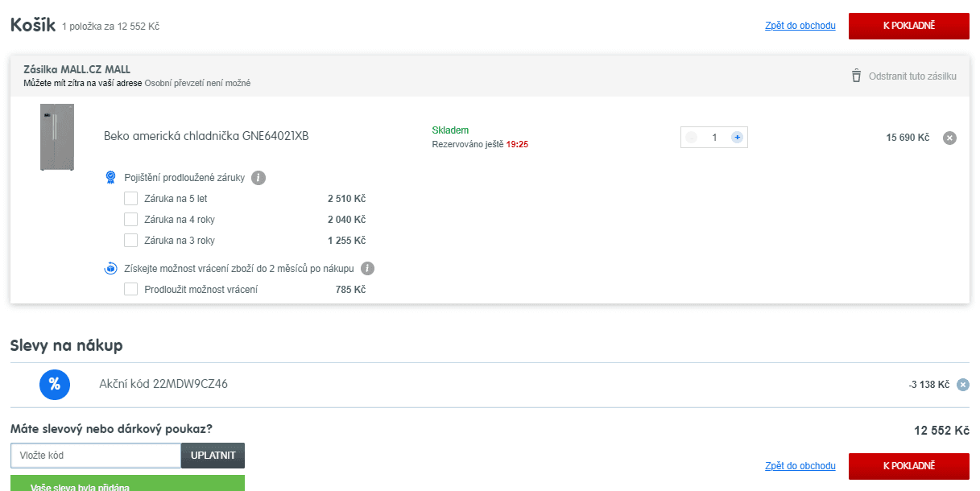Click the 4-year warranty price 2 040 Kč

[346, 219]
